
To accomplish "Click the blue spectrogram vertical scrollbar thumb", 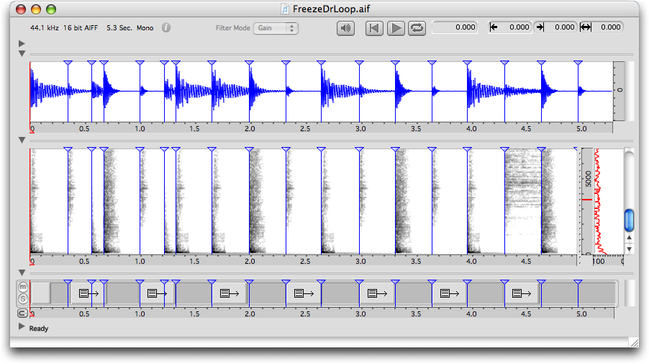I will click(629, 220).
